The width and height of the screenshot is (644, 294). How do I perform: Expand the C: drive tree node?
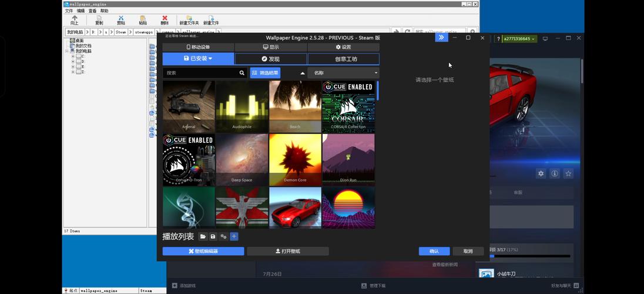coord(73,56)
